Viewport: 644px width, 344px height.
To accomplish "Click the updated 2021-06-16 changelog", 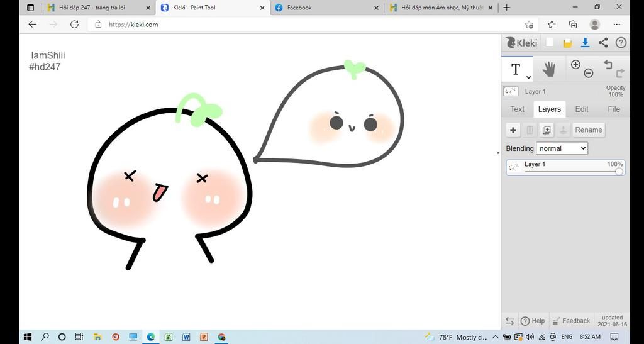I will coord(612,321).
